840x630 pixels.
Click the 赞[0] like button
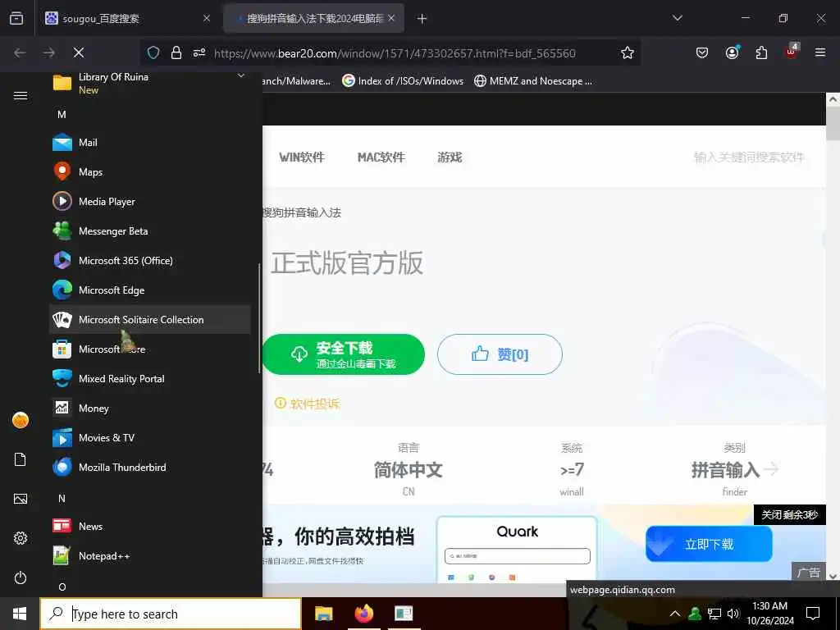(500, 354)
